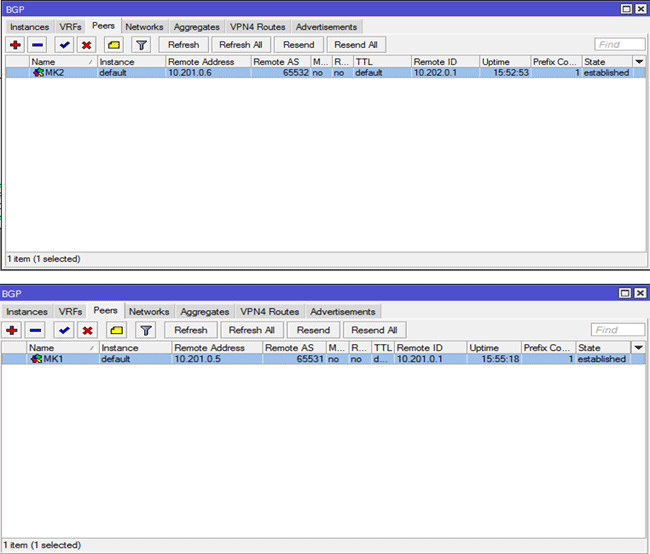Image resolution: width=650 pixels, height=554 pixels.
Task: Click the yellow comment icon in bottom window
Action: point(116,330)
